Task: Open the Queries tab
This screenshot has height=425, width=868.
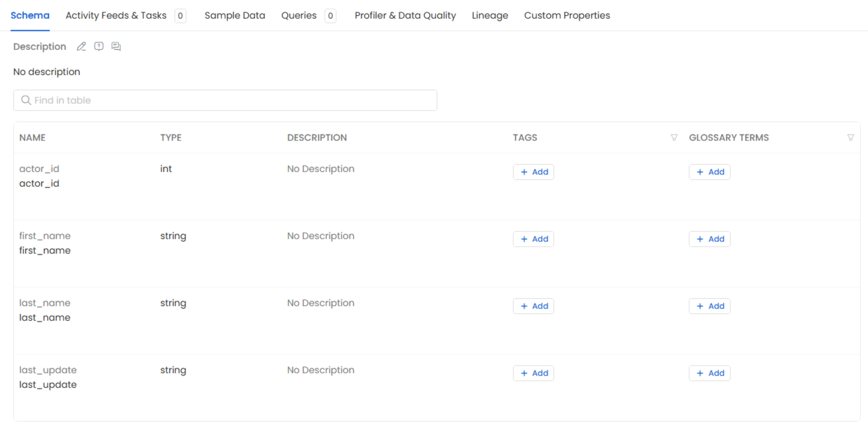Action: click(x=299, y=16)
